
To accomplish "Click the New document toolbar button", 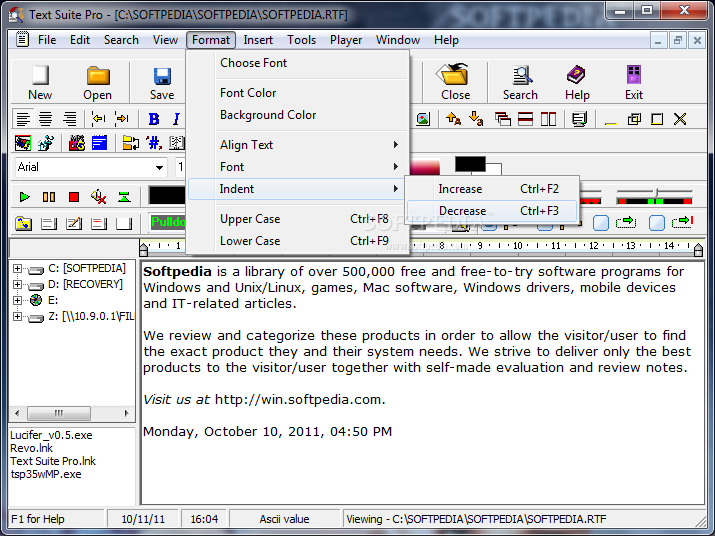I will [40, 82].
